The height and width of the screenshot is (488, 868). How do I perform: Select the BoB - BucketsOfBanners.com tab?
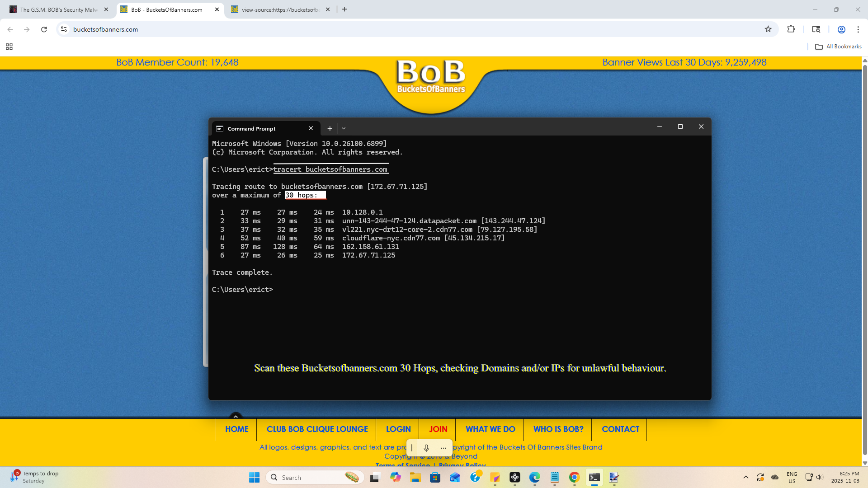coord(167,9)
